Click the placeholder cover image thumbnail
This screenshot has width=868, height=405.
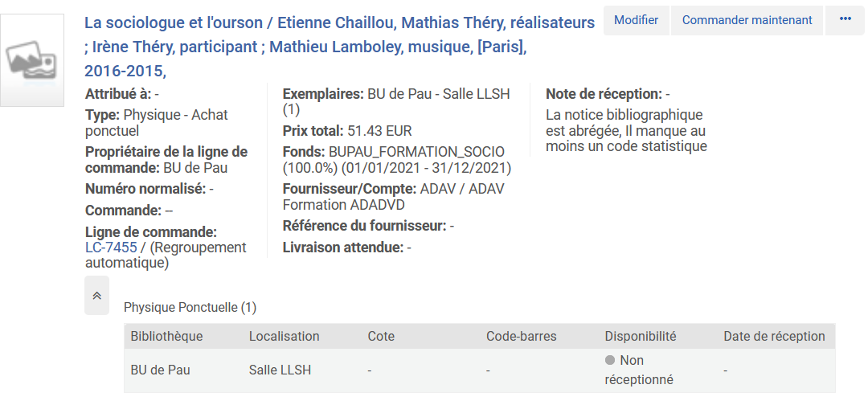(x=32, y=60)
